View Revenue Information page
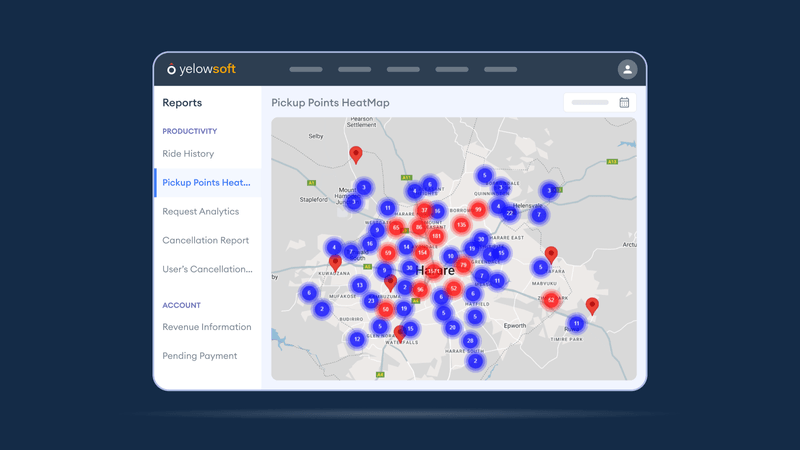 (206, 327)
